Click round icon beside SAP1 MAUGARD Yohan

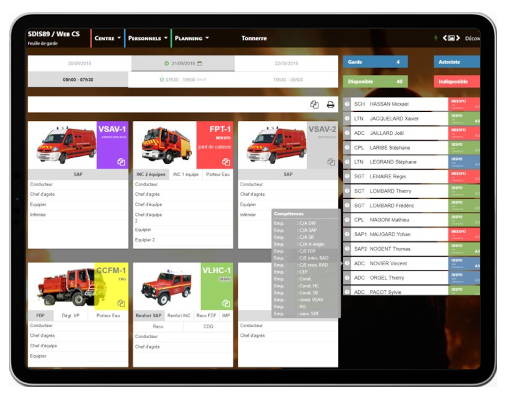click(347, 234)
